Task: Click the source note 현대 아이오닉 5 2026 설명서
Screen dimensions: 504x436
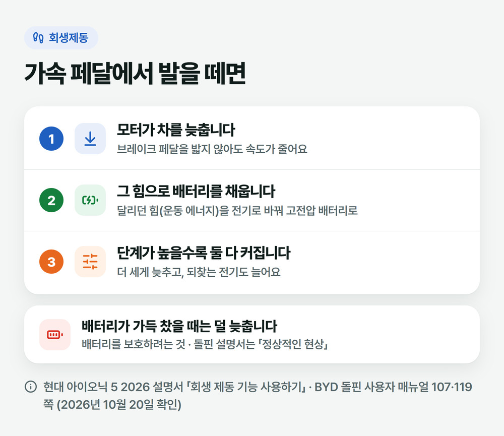Action: (x=113, y=387)
